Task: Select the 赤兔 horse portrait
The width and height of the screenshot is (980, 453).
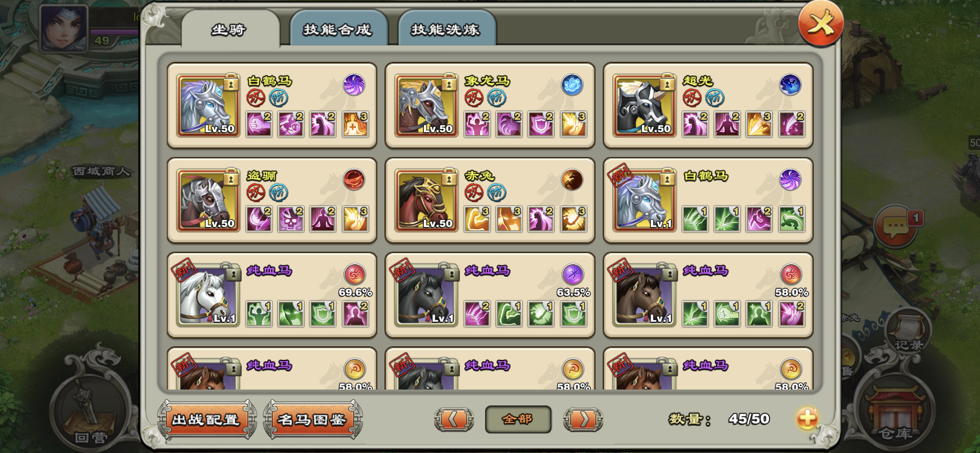Action: tap(427, 200)
